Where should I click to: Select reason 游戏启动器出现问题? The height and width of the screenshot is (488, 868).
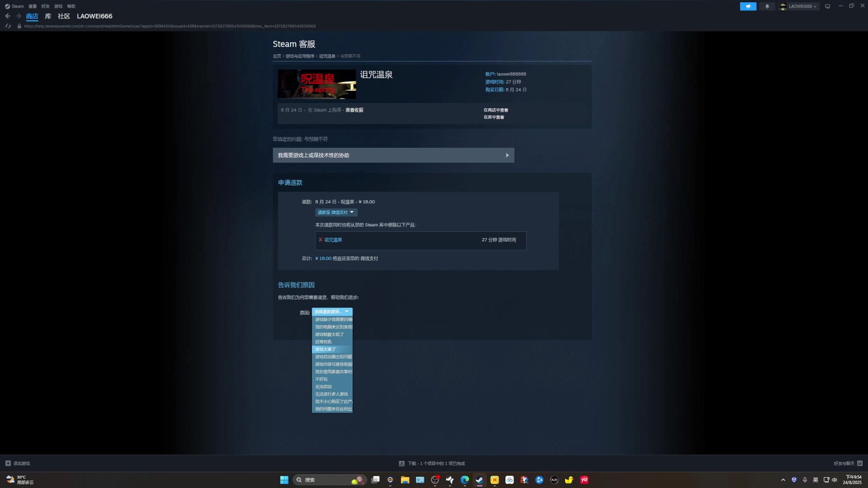(332, 357)
